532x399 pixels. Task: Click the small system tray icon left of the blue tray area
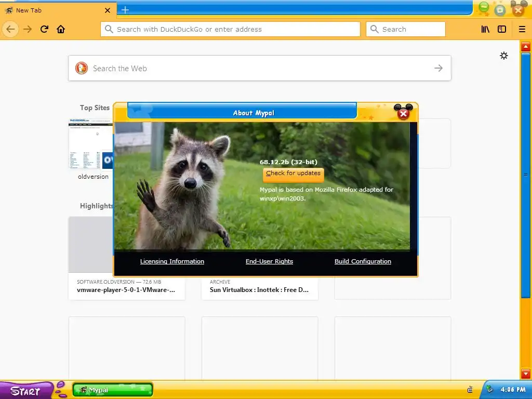[x=470, y=390]
